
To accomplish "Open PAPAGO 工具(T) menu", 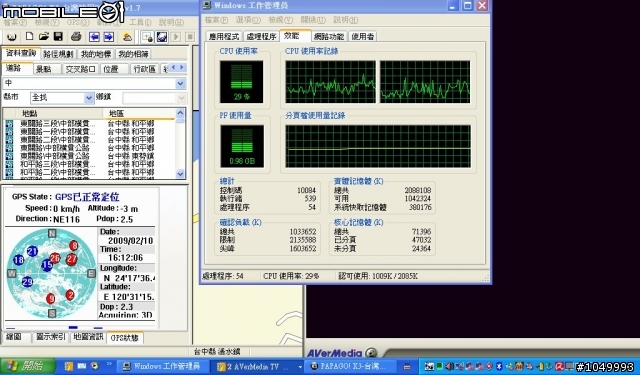I will (x=140, y=22).
